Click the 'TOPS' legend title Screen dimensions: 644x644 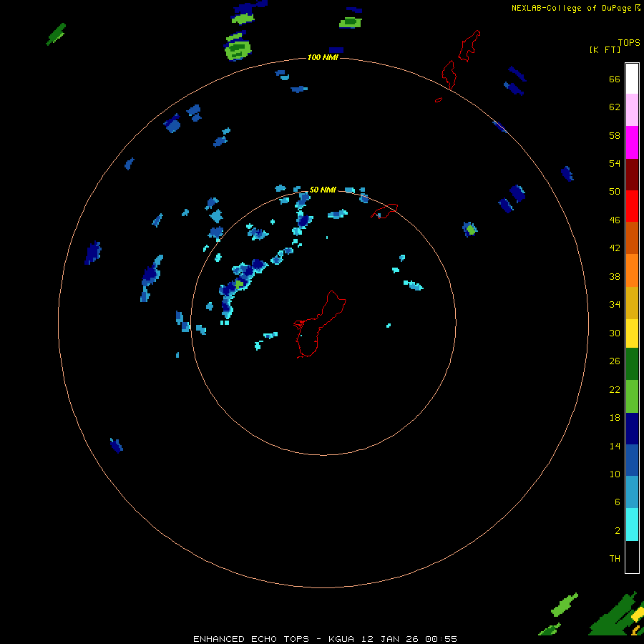tap(629, 43)
